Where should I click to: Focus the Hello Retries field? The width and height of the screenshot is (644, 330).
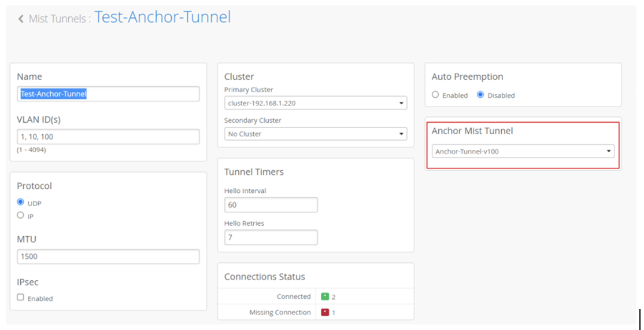[271, 237]
